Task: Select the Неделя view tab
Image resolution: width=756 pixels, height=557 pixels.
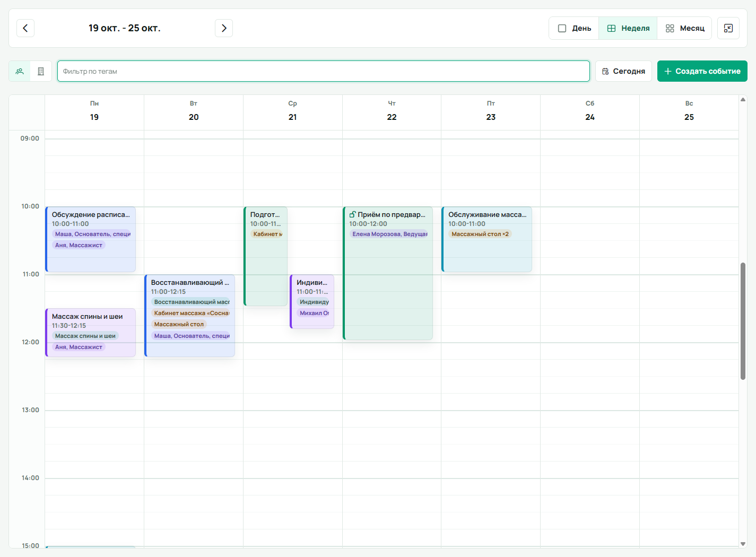Action: 628,28
